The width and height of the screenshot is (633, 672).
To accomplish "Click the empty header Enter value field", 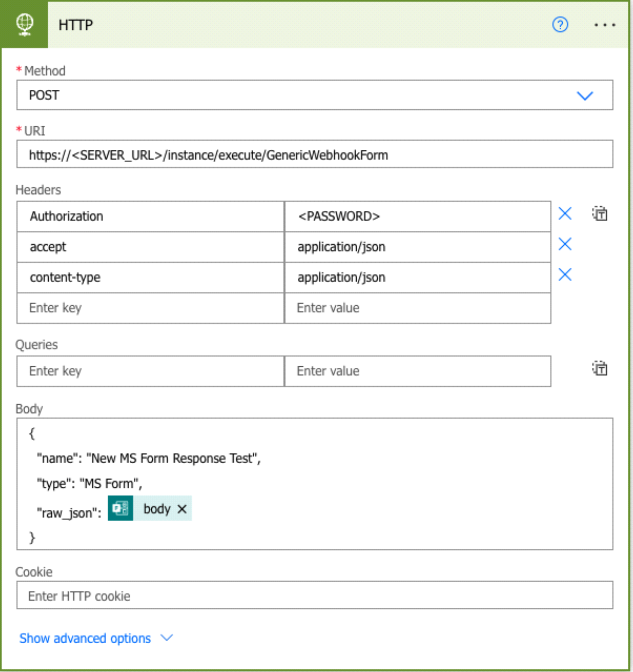I will coord(417,308).
